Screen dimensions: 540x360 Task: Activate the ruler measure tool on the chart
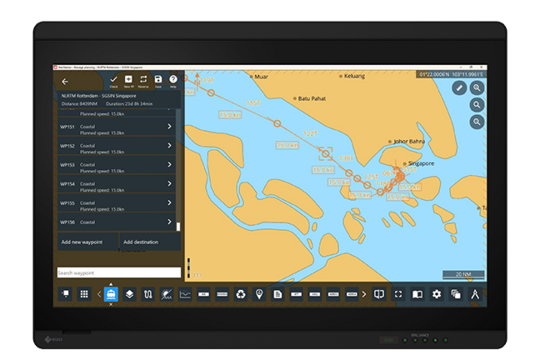[x=459, y=88]
